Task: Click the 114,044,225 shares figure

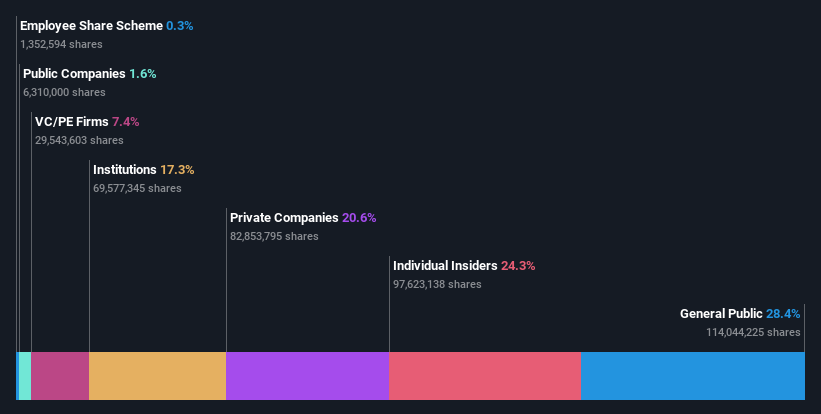Action: (753, 332)
